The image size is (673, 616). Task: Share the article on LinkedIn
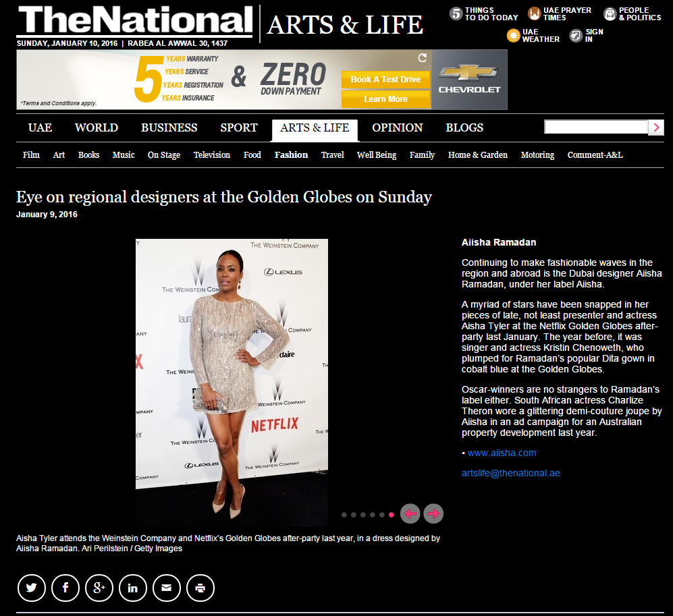pyautogui.click(x=133, y=588)
